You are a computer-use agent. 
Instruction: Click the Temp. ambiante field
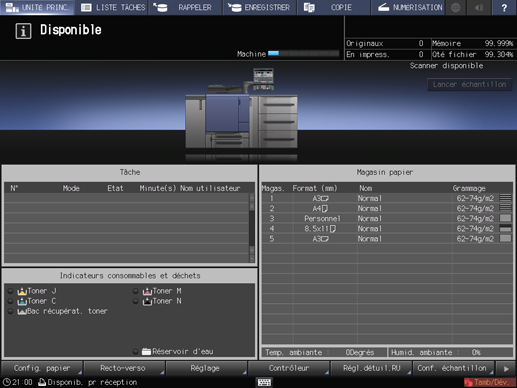pyautogui.click(x=324, y=352)
